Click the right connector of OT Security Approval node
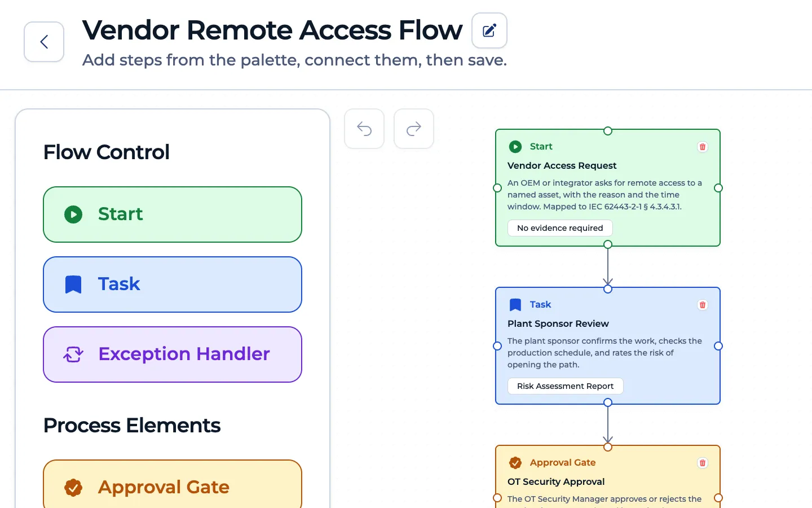Viewport: 812px width, 508px height. click(718, 498)
